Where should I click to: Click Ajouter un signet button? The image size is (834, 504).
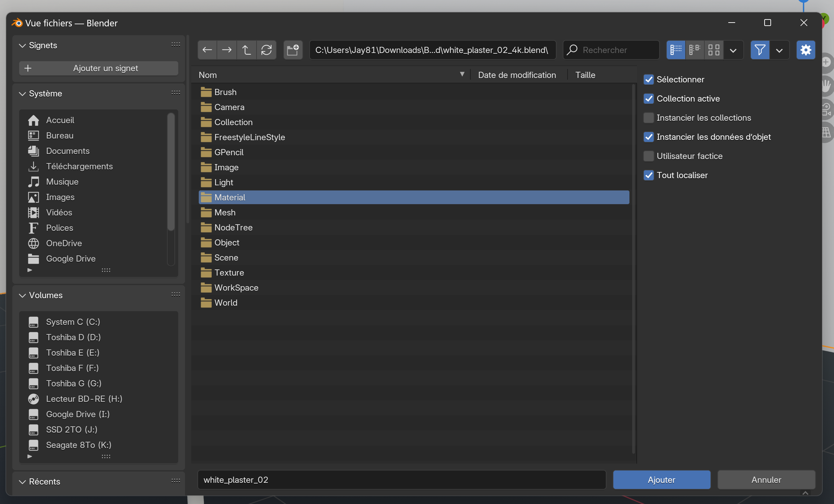(x=99, y=68)
